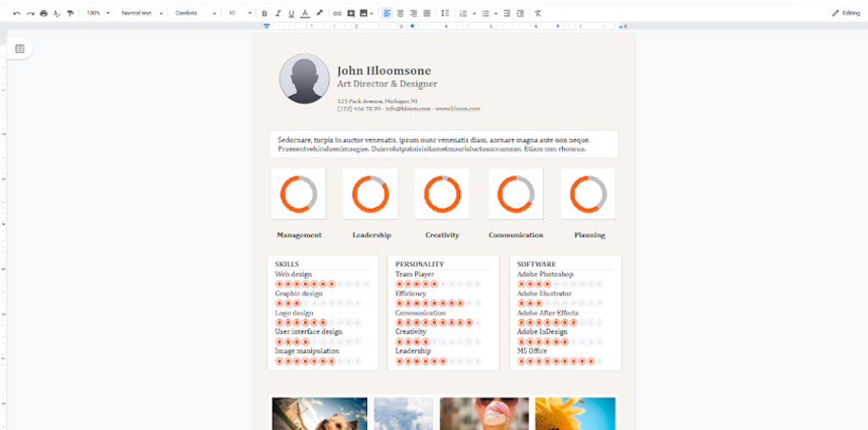
Task: Apply numbered list
Action: coord(464,14)
